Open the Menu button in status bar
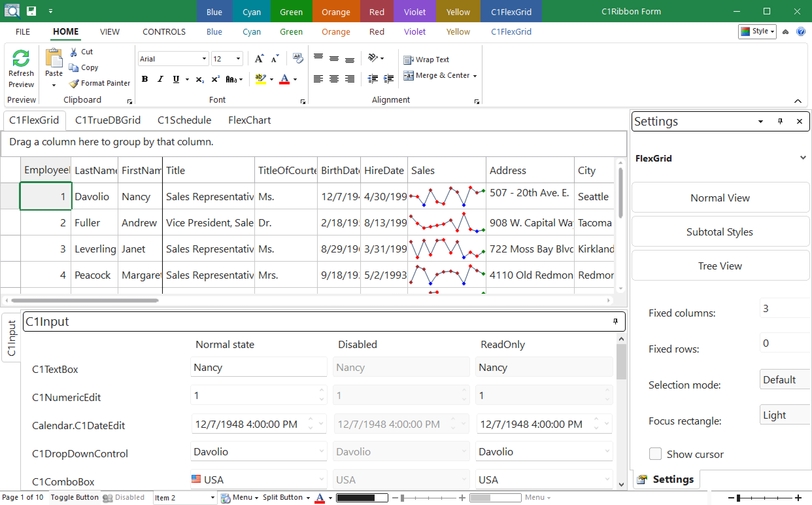The height and width of the screenshot is (505, 812). [240, 498]
